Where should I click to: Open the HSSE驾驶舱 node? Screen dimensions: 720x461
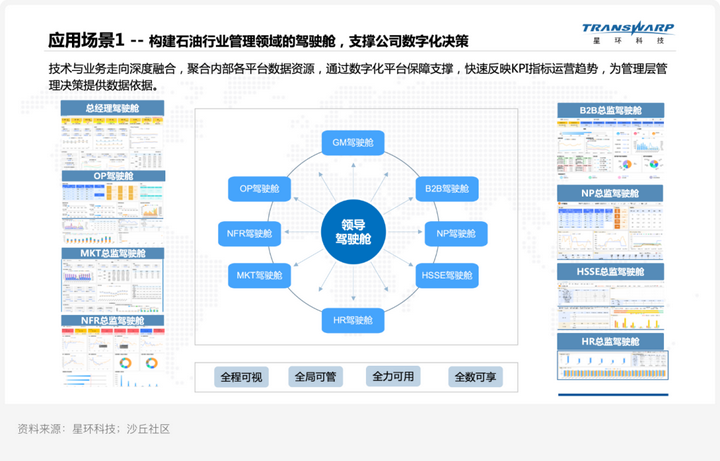click(x=447, y=275)
